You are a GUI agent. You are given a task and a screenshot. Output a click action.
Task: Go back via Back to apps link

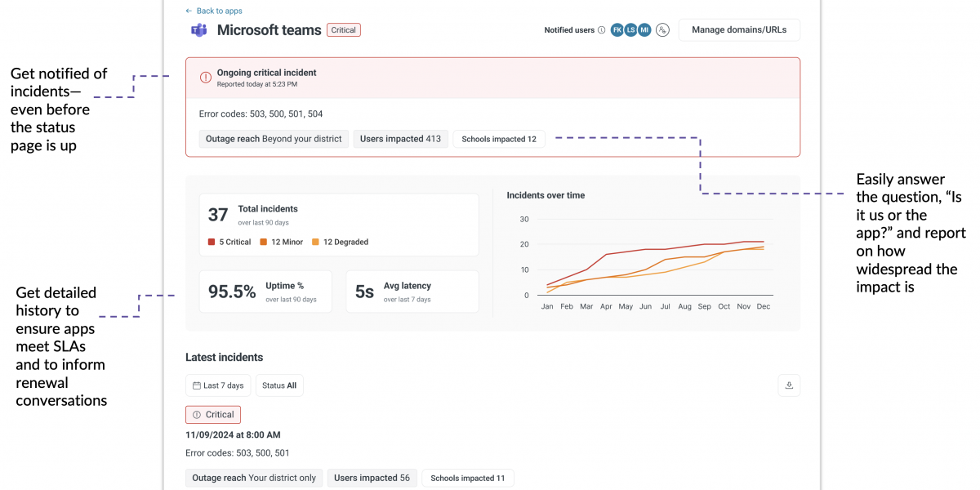[214, 11]
